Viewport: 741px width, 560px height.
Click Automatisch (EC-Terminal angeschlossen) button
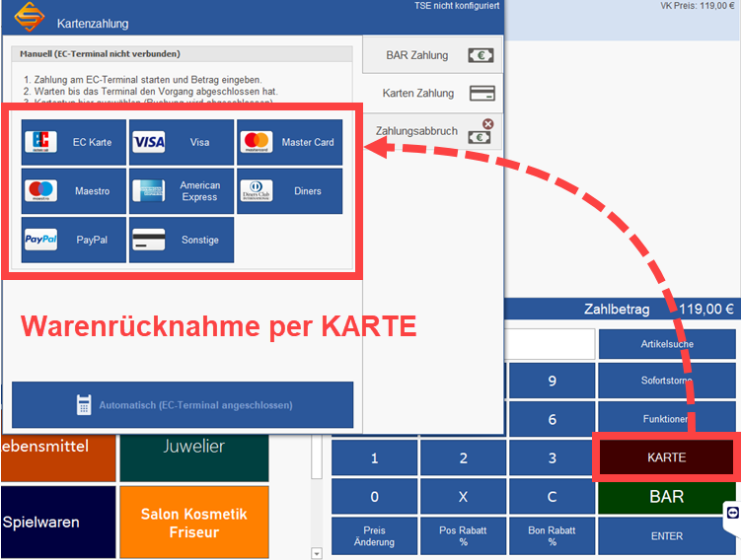pyautogui.click(x=183, y=404)
